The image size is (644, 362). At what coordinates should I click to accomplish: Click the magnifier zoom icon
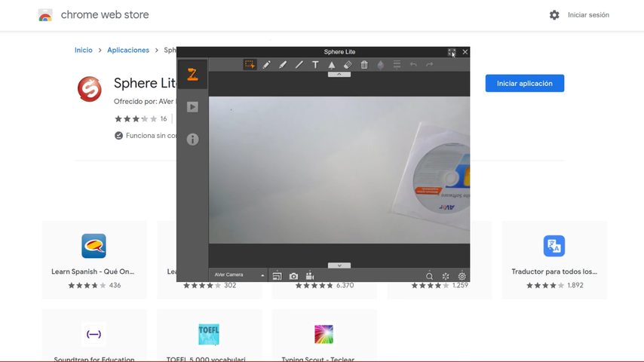tap(429, 276)
